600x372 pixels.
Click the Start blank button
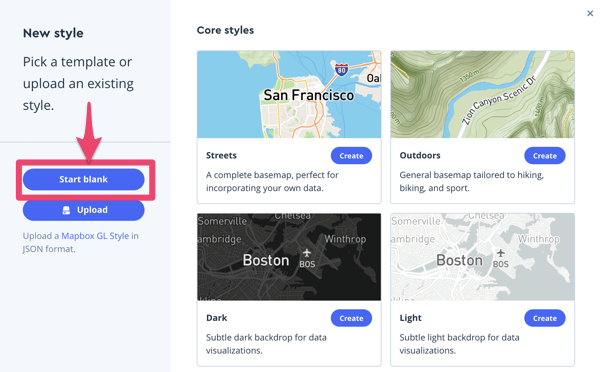point(83,179)
